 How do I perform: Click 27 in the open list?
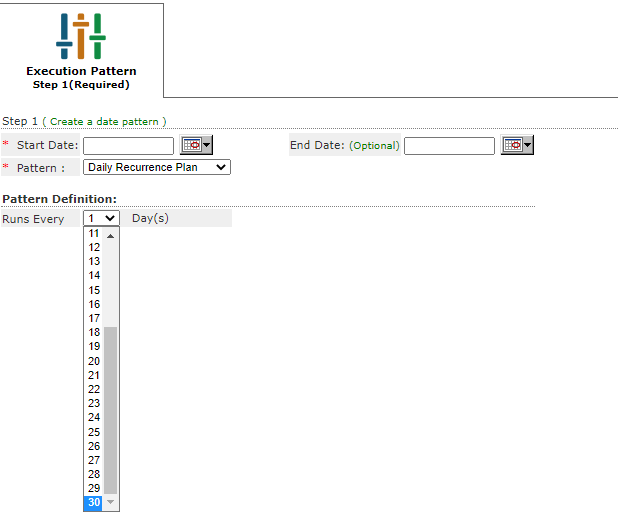click(94, 460)
